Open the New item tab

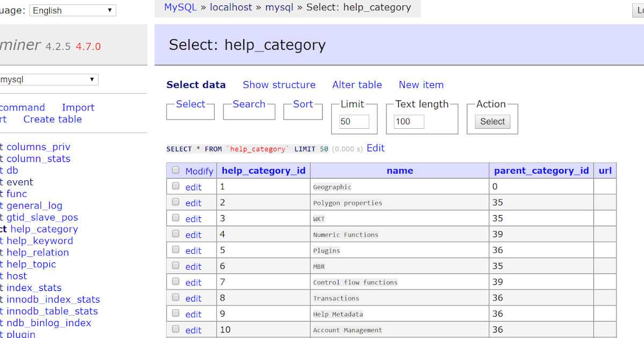(421, 85)
